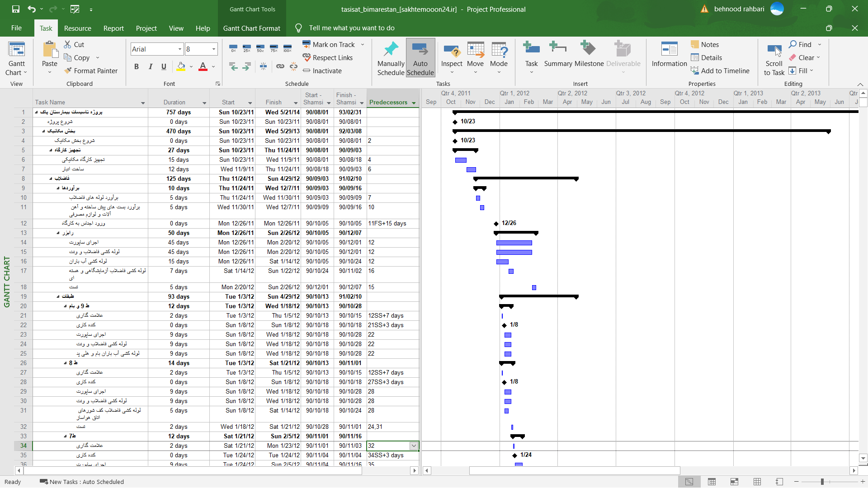Click the Add to Timeline icon
Image resolution: width=868 pixels, height=488 pixels.
coord(695,71)
